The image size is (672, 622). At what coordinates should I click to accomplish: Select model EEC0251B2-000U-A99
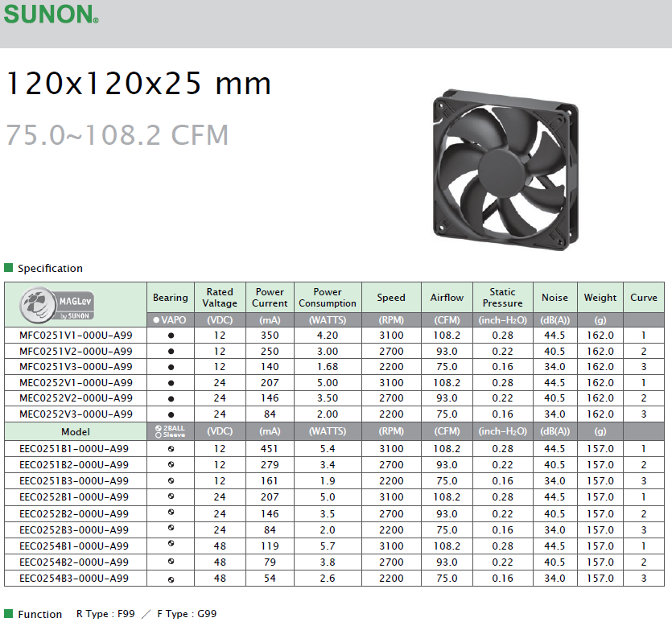[74, 465]
